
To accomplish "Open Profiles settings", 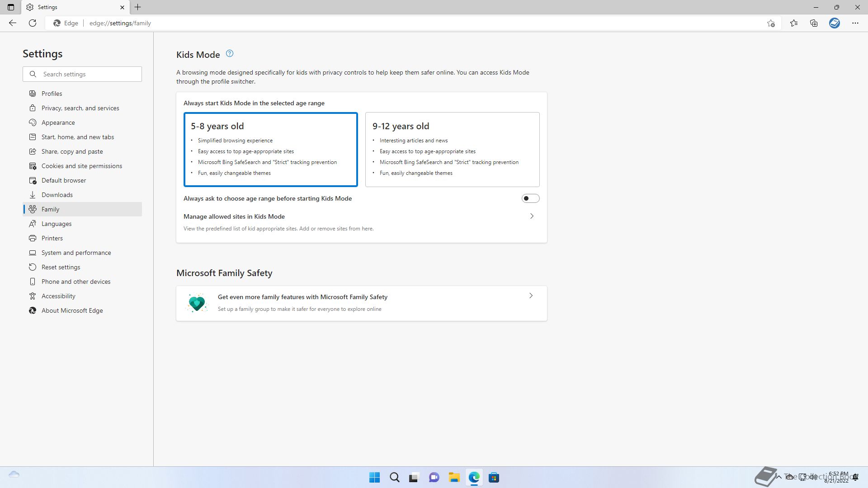I will pyautogui.click(x=82, y=94).
